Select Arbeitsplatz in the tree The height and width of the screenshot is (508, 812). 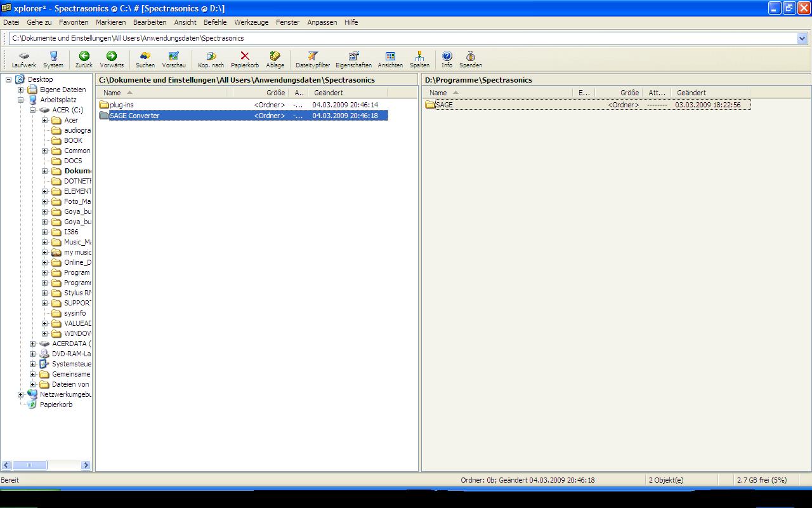coord(58,100)
